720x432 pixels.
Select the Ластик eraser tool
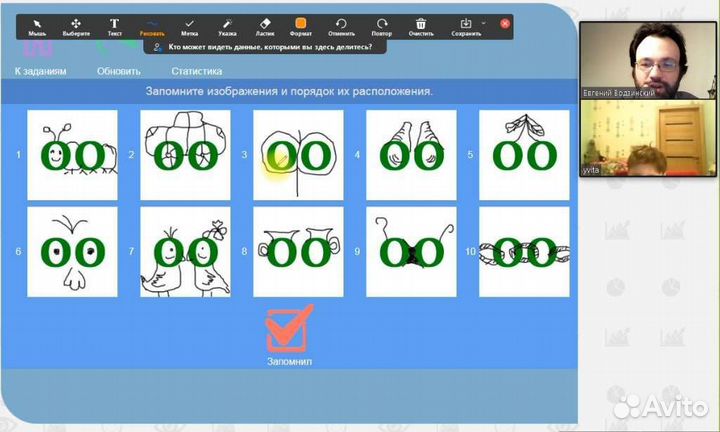pyautogui.click(x=265, y=25)
